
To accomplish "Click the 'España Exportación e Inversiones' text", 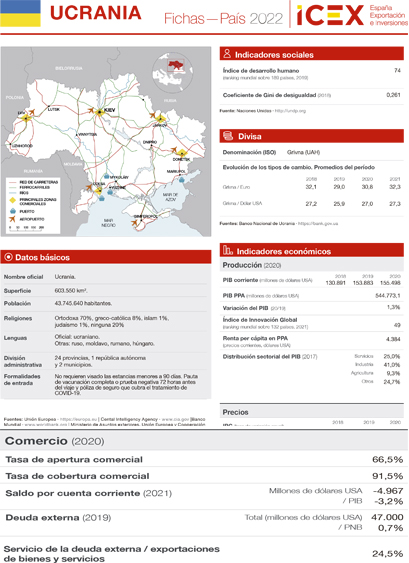I will pos(389,15).
